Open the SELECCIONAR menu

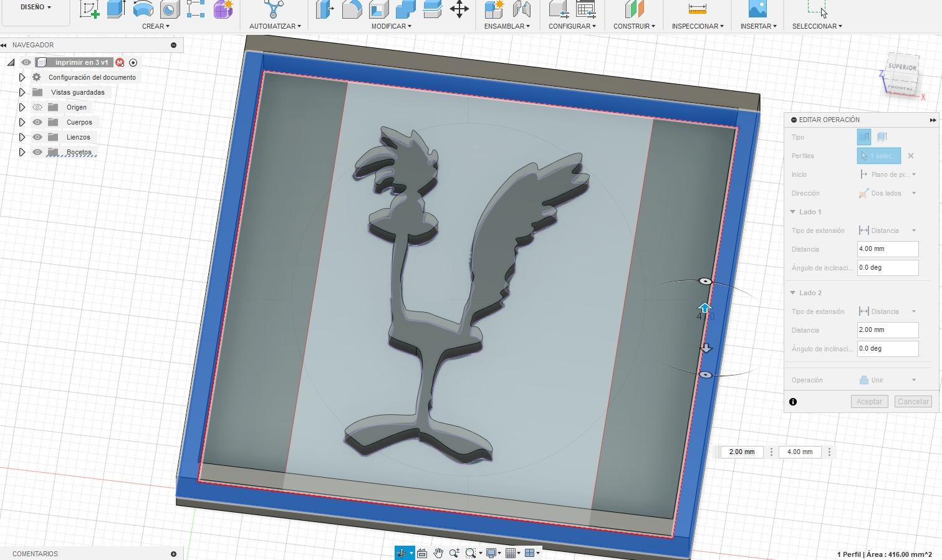point(817,26)
